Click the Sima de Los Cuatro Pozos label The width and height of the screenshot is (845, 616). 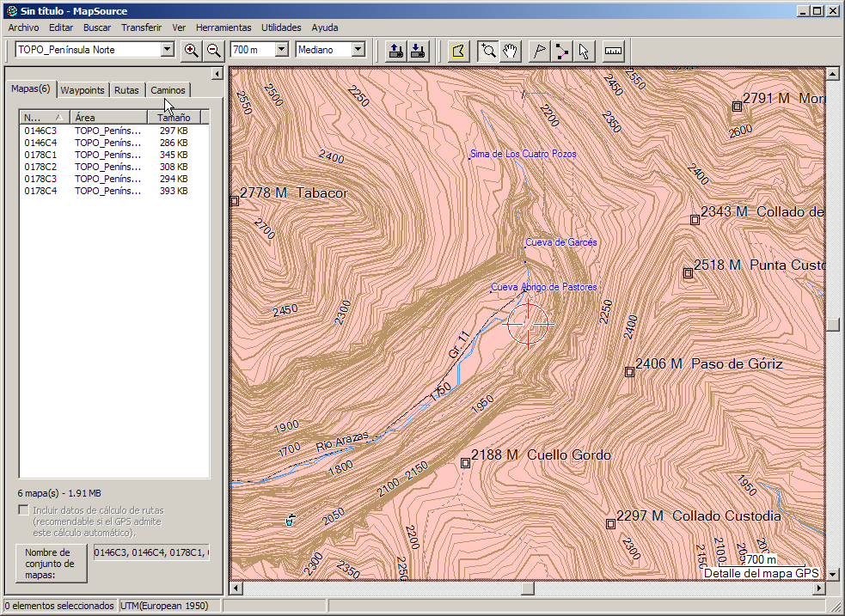click(x=524, y=154)
